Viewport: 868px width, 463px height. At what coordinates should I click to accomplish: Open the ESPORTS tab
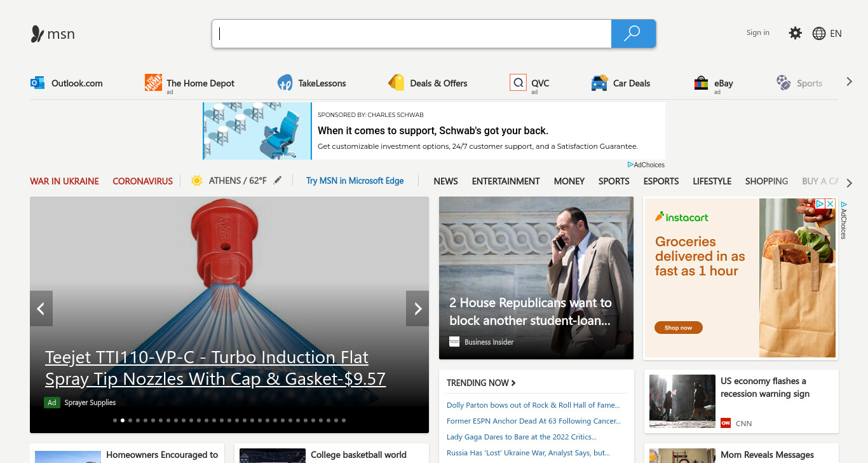coord(661,181)
